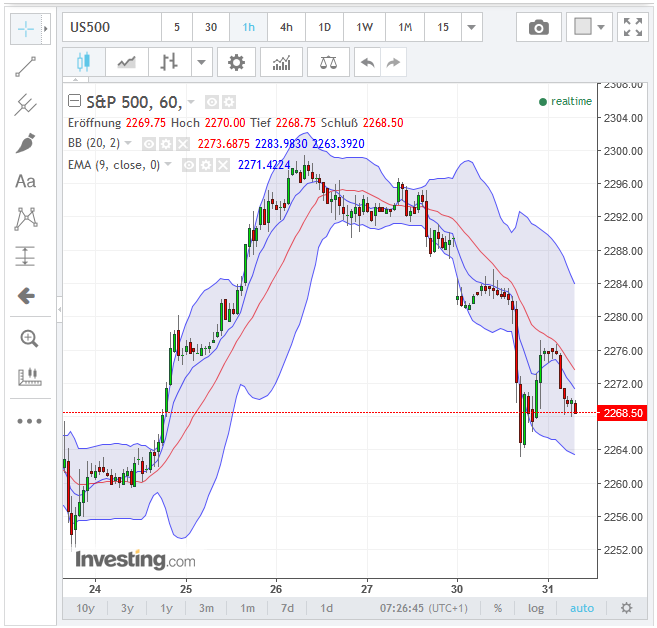Open chart style dropdown arrow
657x628 pixels.
coord(202,62)
